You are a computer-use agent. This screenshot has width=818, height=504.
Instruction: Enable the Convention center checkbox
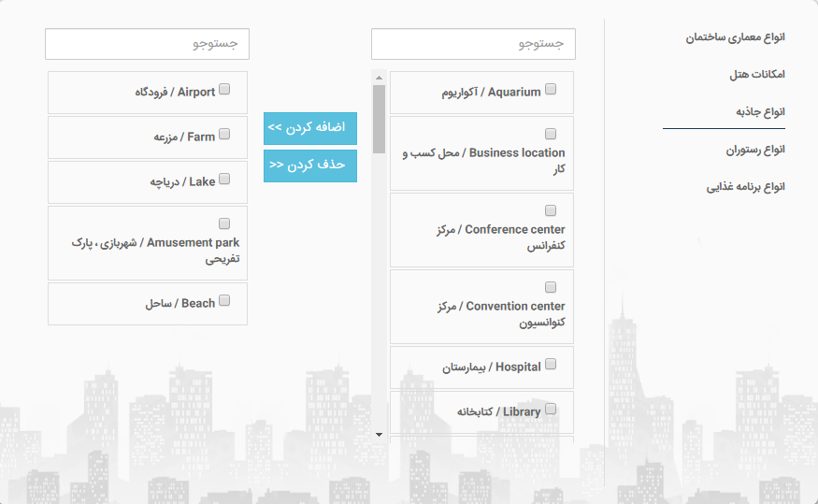tap(551, 287)
